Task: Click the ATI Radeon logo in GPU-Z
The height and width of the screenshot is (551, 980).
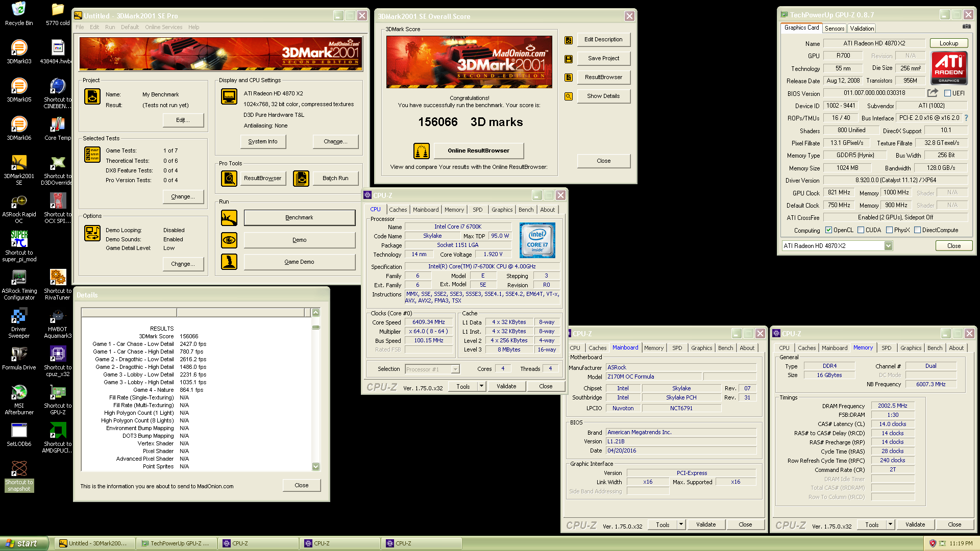Action: click(x=949, y=68)
